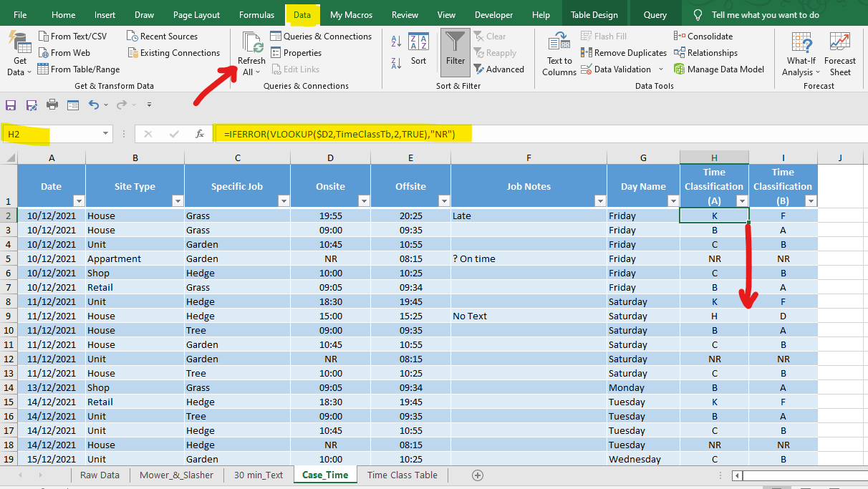Switch to Raw Data sheet tab
868x489 pixels.
[100, 475]
